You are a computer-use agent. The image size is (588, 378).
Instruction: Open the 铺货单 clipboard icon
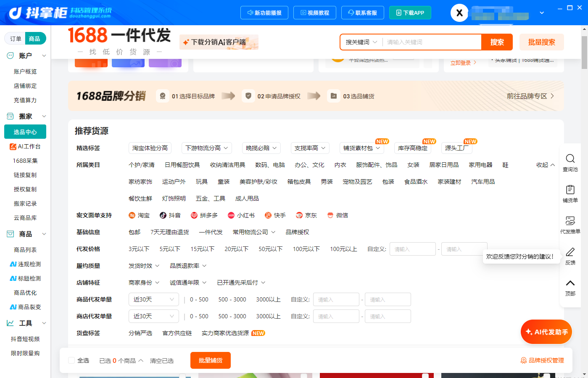point(570,190)
